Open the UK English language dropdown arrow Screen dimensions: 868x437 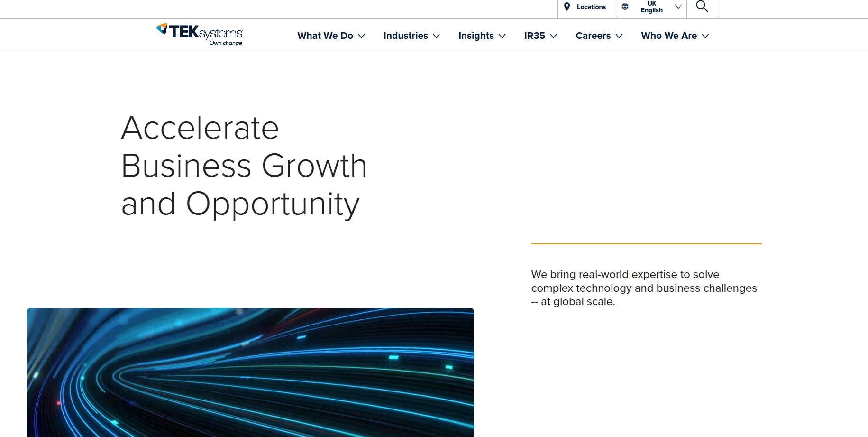click(x=678, y=7)
